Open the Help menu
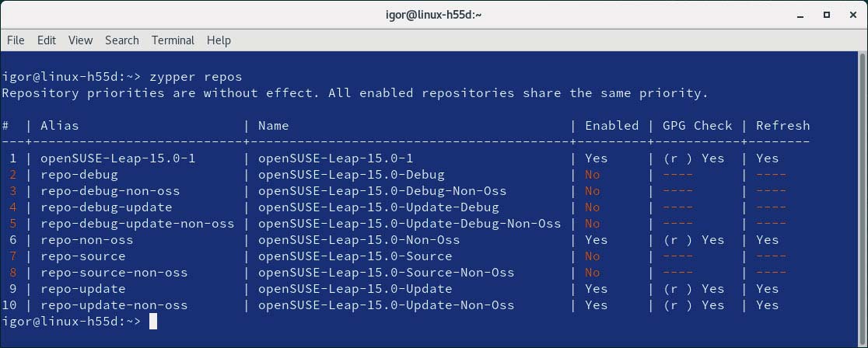 219,40
